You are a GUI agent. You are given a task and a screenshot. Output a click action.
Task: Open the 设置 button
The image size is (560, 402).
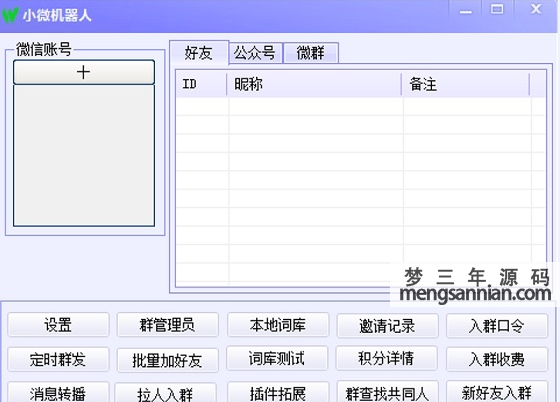click(x=58, y=325)
